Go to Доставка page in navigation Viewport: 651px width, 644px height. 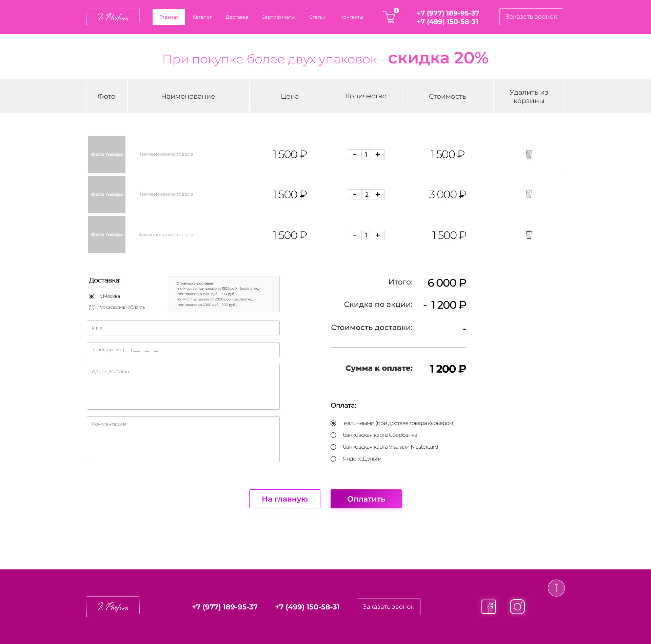click(x=237, y=17)
